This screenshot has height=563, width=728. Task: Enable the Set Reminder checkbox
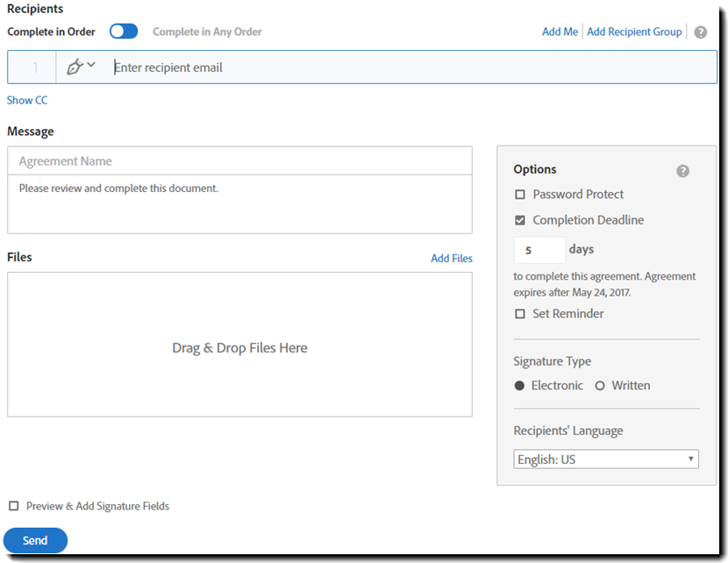pyautogui.click(x=520, y=314)
